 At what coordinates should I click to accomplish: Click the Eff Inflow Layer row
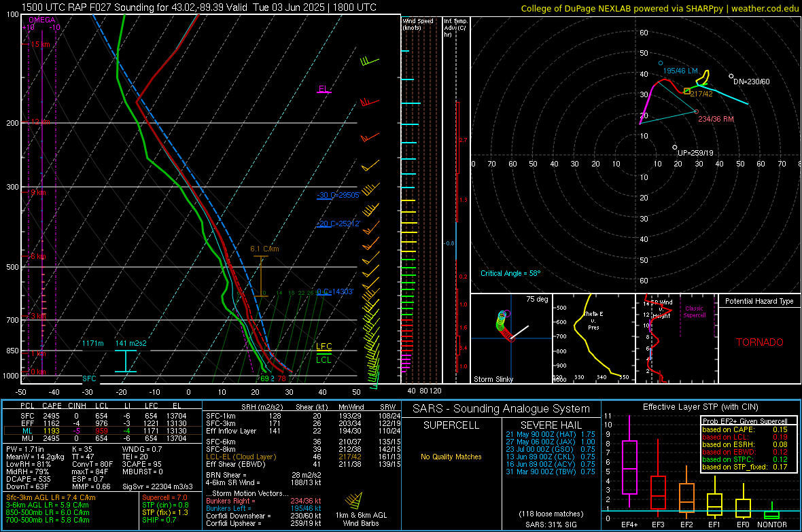pyautogui.click(x=302, y=431)
